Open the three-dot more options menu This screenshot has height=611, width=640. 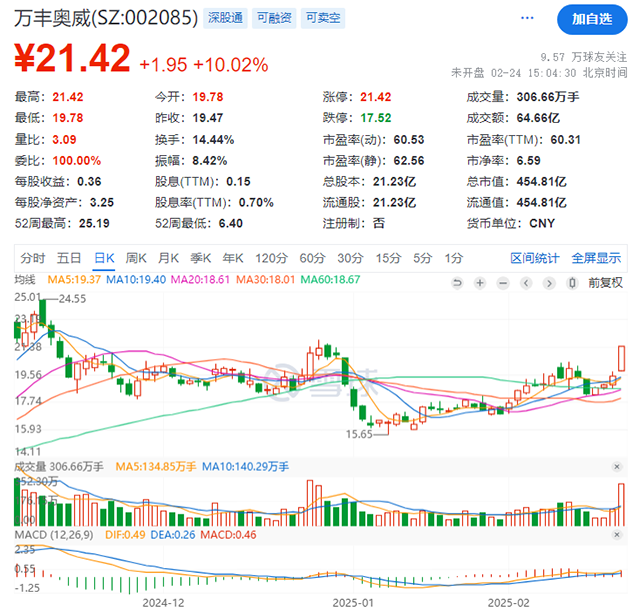tap(527, 18)
